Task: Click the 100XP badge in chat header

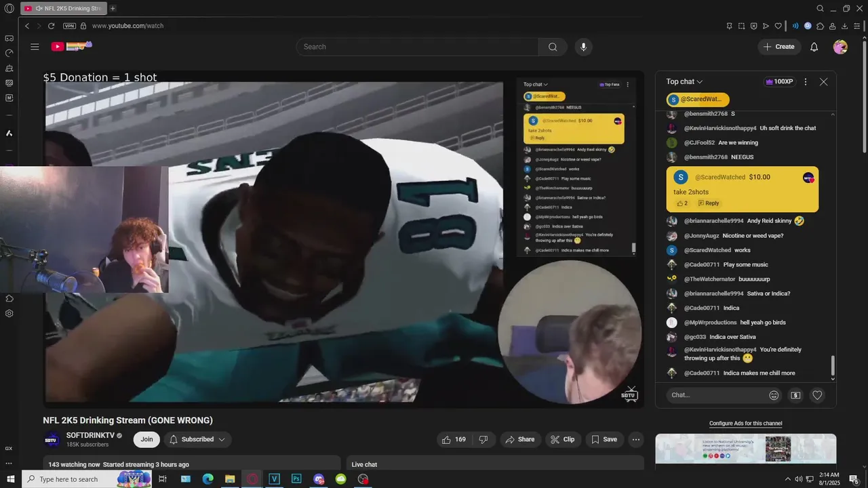Action: coord(779,81)
